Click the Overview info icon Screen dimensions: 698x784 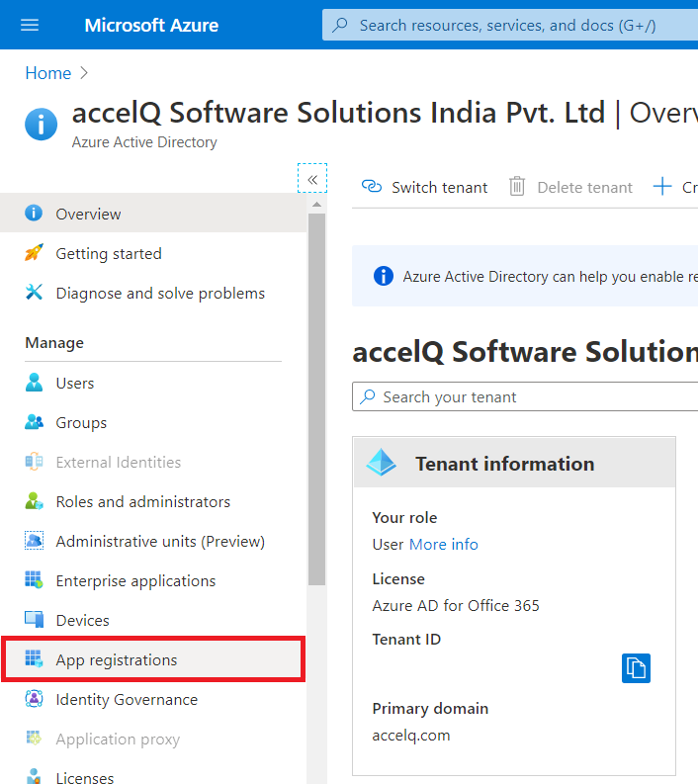34,213
